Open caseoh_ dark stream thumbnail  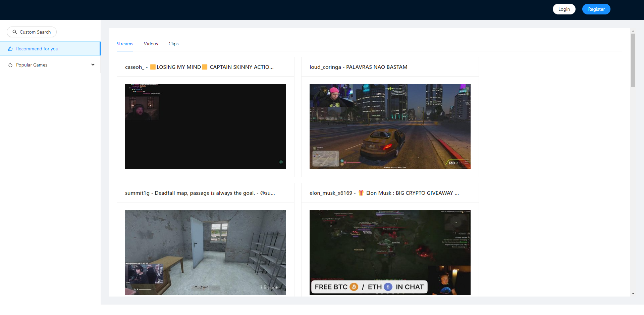click(206, 127)
